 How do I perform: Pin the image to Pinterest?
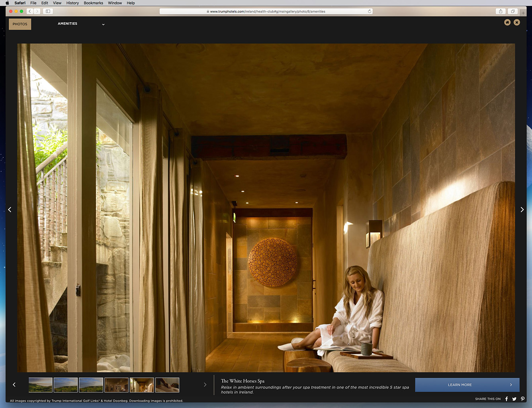point(523,399)
